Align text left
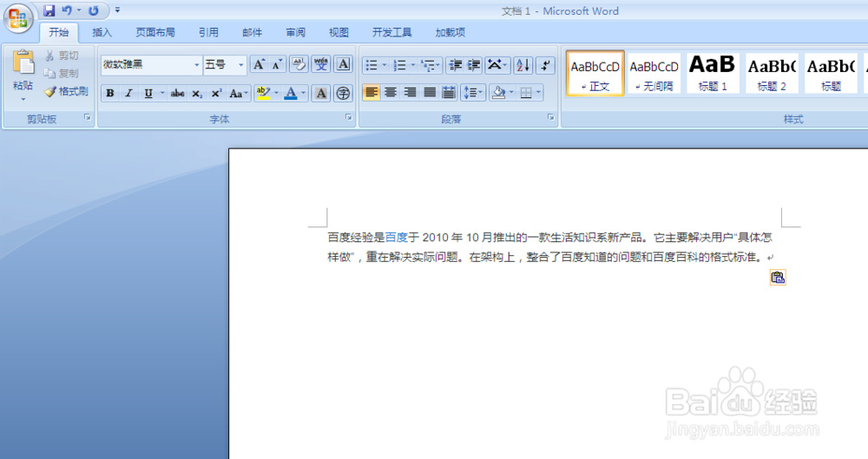 coord(372,93)
